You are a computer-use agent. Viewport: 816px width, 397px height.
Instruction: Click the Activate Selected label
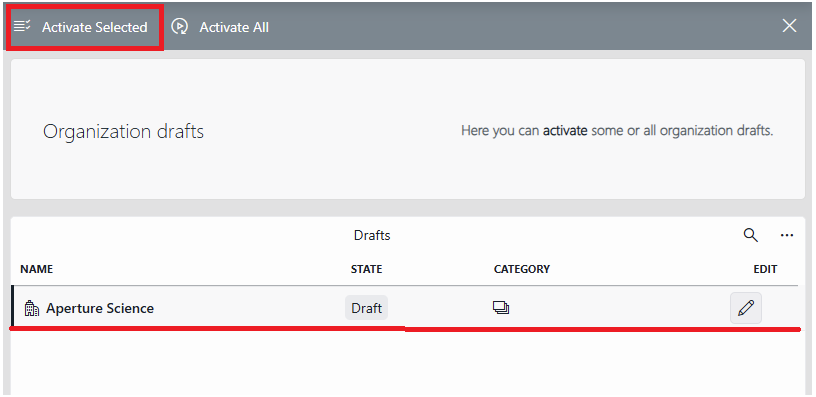(x=95, y=27)
